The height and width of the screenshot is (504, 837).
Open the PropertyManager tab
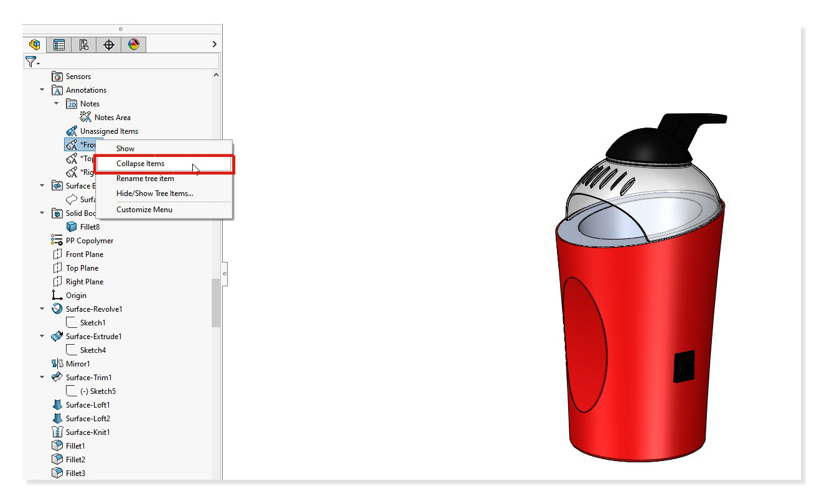58,44
